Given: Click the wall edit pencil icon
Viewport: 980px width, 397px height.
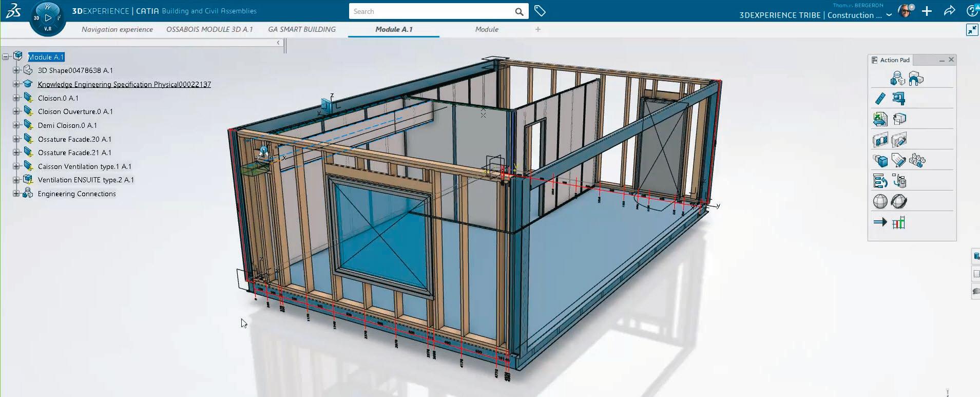Looking at the screenshot, I should pos(899,140).
